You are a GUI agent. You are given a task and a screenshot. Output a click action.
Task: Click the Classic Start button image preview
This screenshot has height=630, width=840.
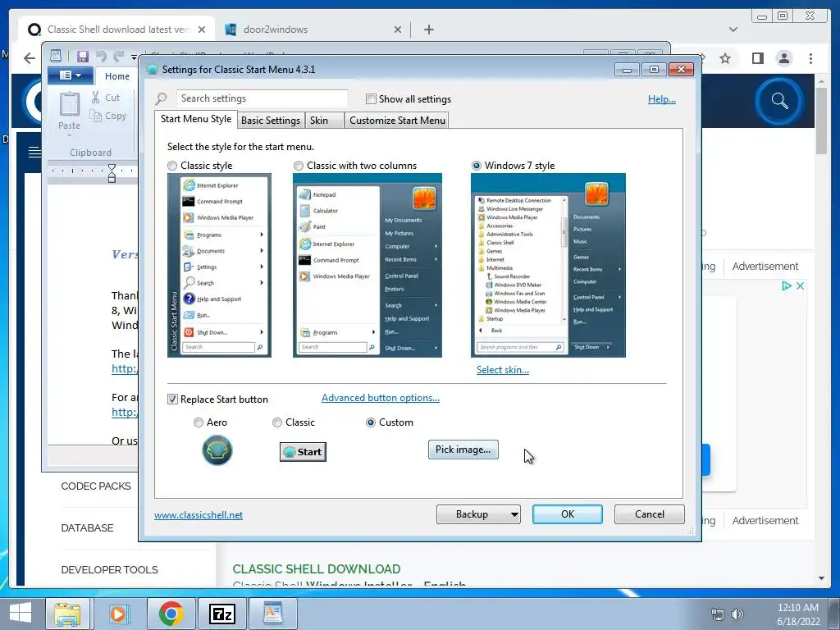click(x=303, y=452)
